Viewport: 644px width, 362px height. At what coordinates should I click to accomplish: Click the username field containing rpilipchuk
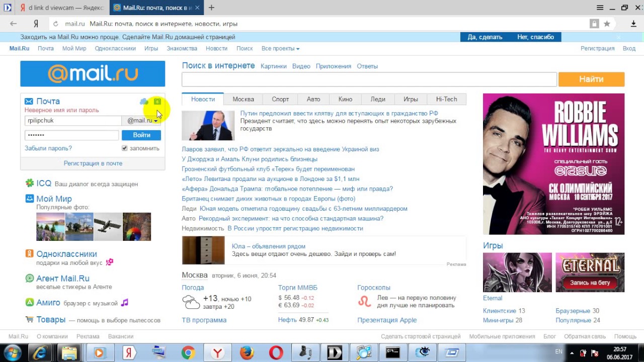[x=73, y=121]
